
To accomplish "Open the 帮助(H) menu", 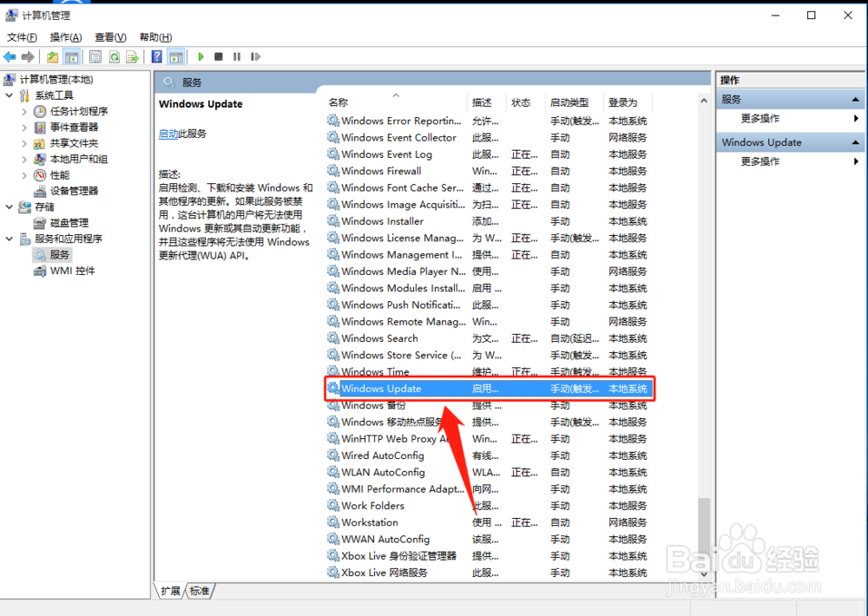I will point(155,37).
